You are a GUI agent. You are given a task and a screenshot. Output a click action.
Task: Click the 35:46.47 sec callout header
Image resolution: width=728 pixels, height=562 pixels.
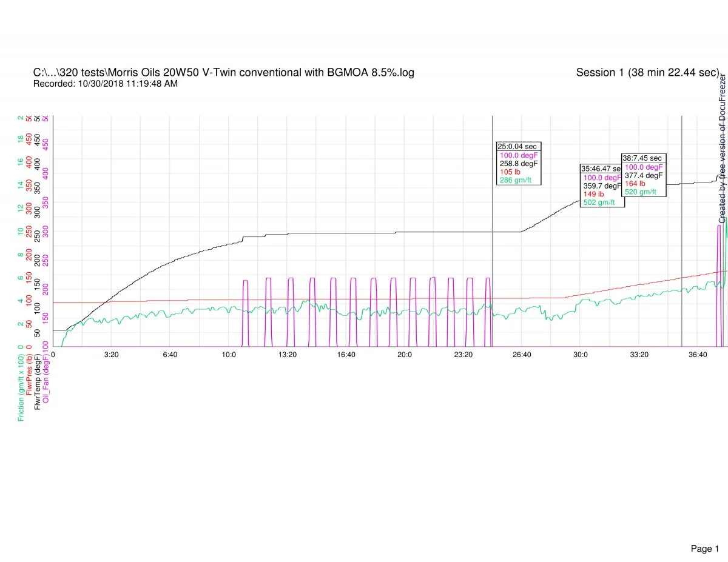(601, 169)
